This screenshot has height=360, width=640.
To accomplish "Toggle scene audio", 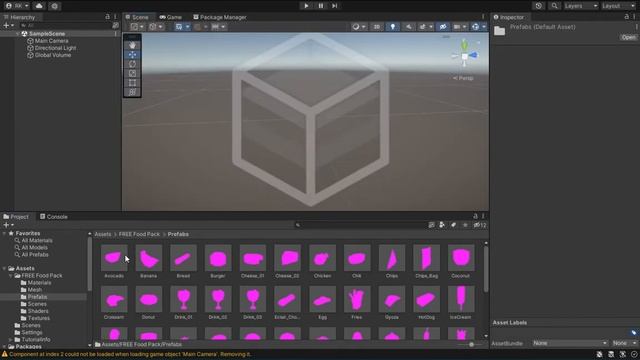I will click(408, 27).
